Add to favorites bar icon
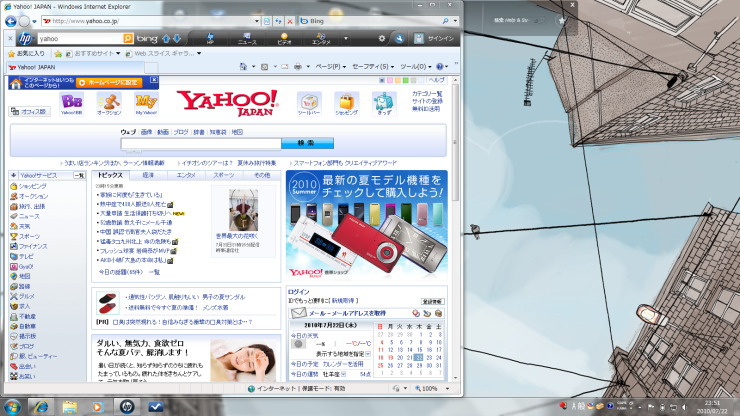The width and height of the screenshot is (740, 416). (58, 54)
